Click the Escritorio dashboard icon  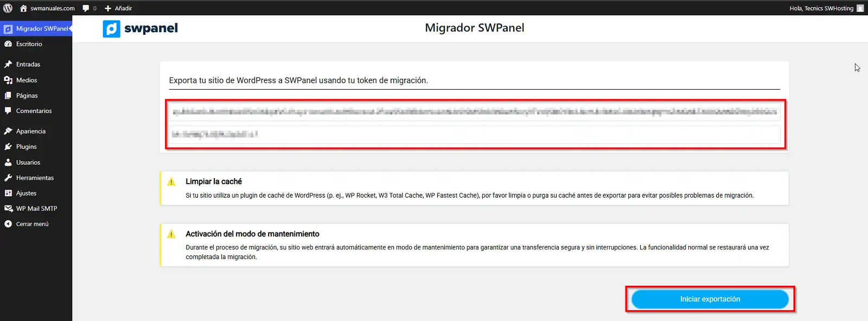click(8, 44)
